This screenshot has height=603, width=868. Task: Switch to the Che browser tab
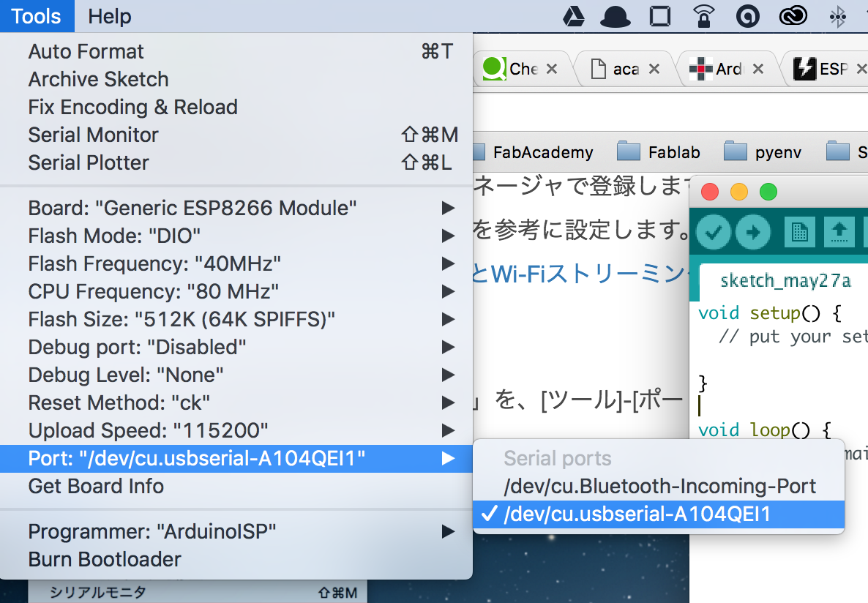point(523,69)
